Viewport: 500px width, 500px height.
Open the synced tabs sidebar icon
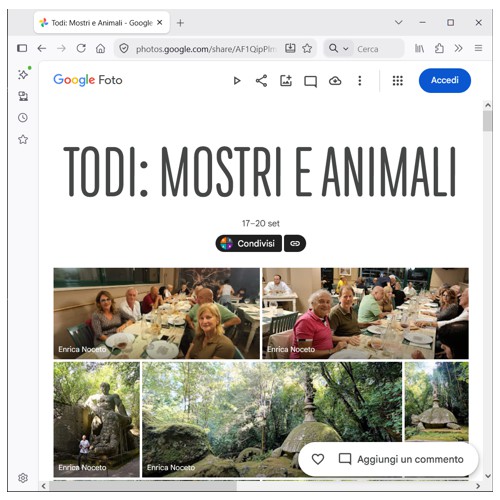pyautogui.click(x=23, y=96)
